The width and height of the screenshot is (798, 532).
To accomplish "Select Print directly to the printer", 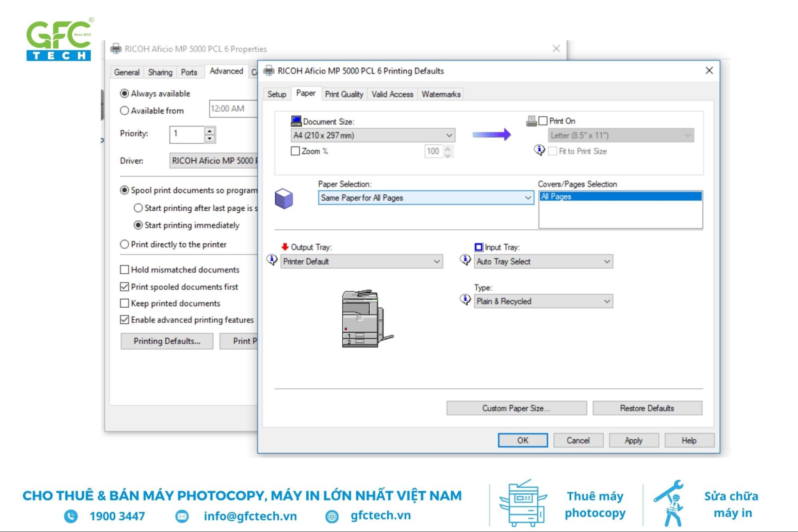I will click(125, 244).
